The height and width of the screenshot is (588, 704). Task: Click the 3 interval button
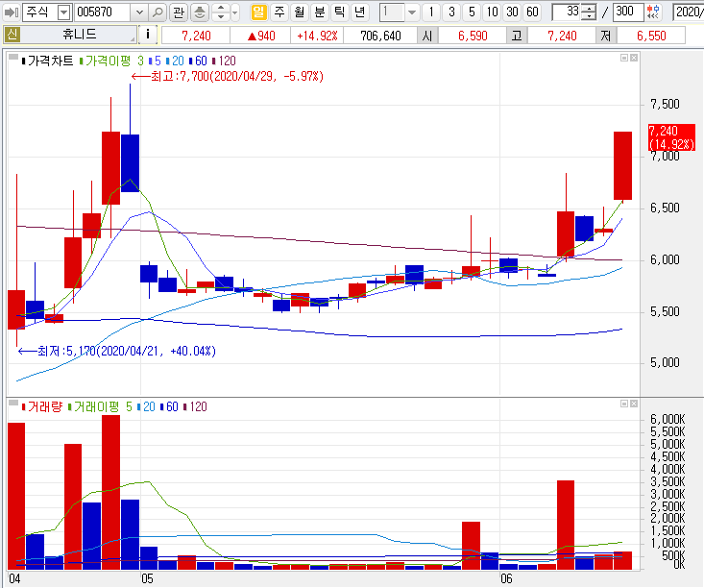point(451,12)
